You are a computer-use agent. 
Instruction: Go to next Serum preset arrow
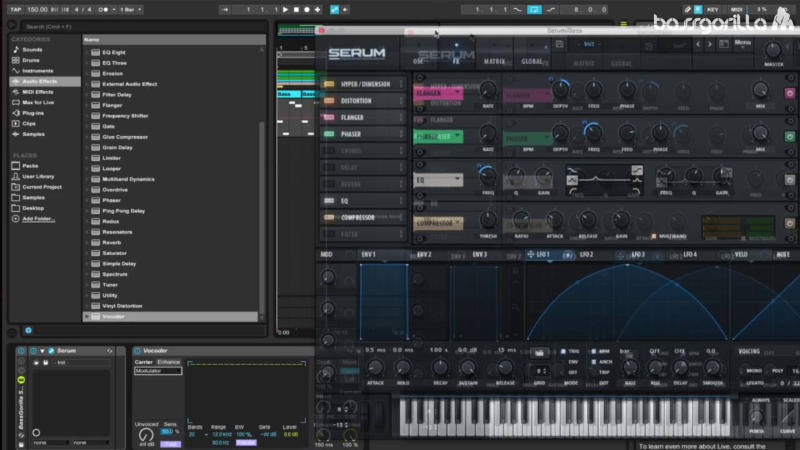click(x=710, y=44)
